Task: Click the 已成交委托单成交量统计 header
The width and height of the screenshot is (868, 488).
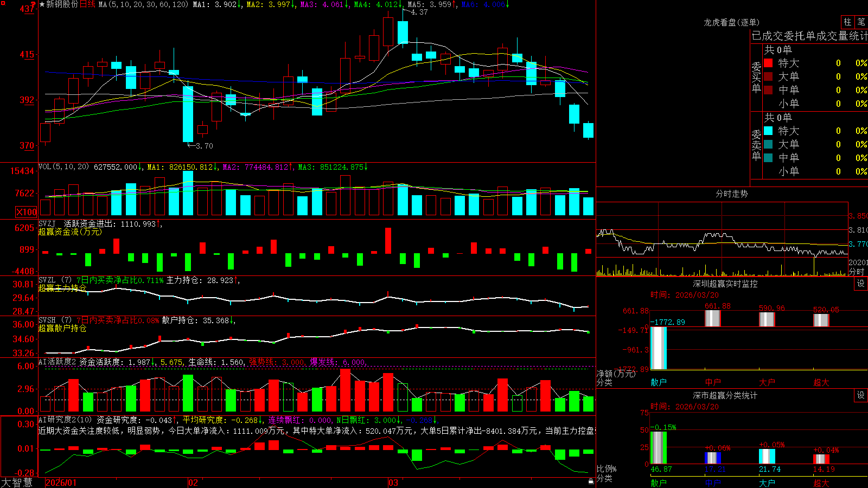Action: tap(809, 36)
